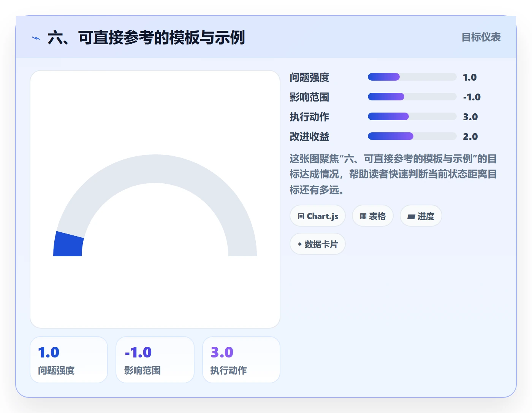The image size is (532, 413).
Task: Click the 3.0 value in metric list
Action: coord(470,117)
